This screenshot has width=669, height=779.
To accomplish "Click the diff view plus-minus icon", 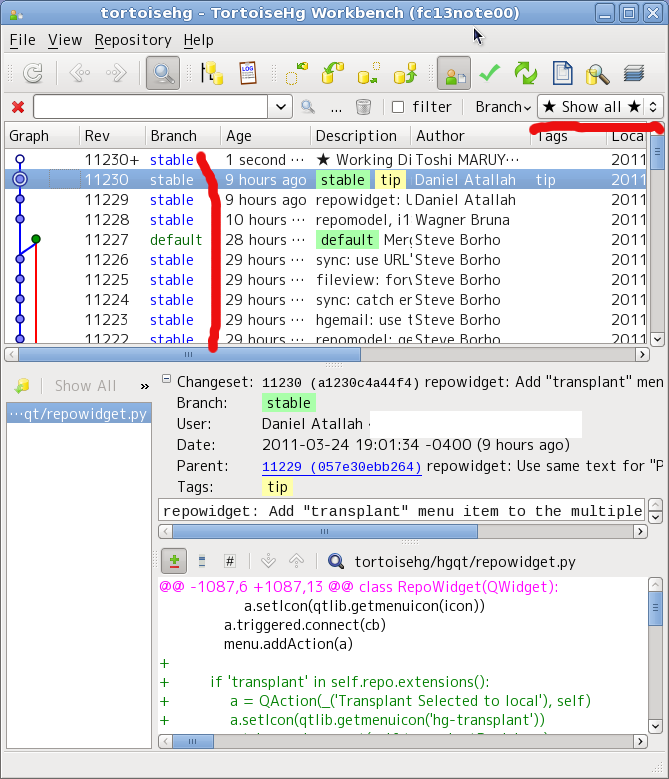I will click(x=174, y=562).
